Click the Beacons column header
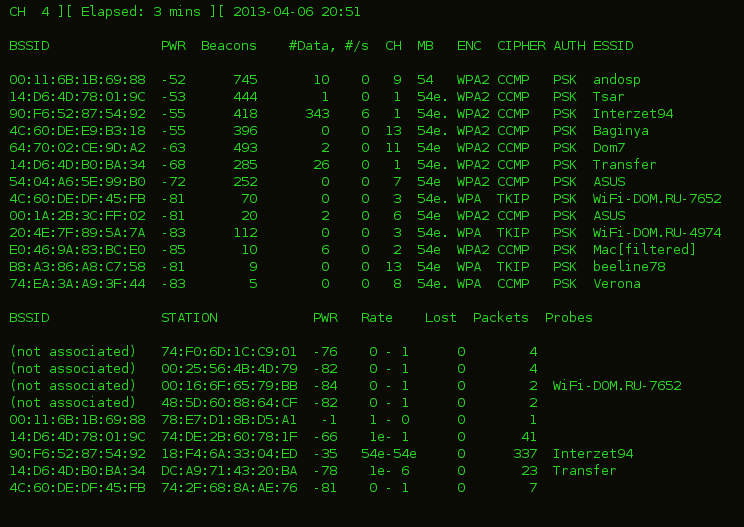The height and width of the screenshot is (527, 744). (229, 46)
